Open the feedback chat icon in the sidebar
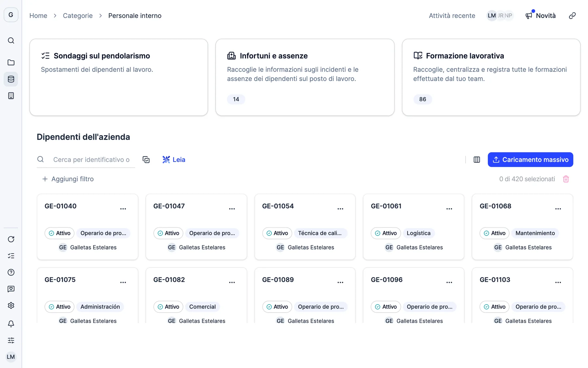588x368 pixels. [x=11, y=289]
